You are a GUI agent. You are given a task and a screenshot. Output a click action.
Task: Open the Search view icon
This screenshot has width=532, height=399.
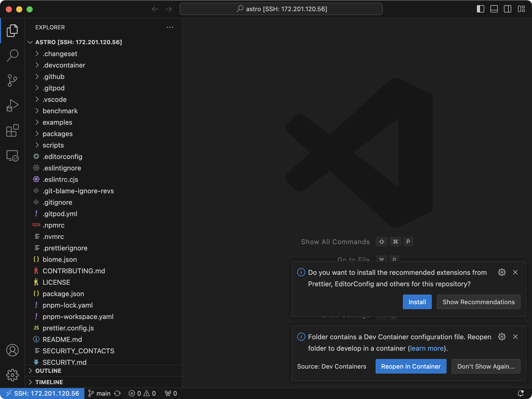pos(12,56)
